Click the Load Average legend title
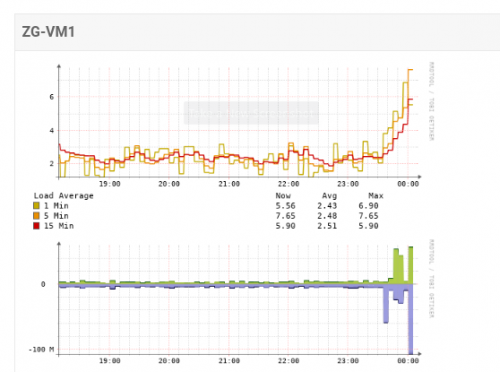The image size is (500, 372). [x=63, y=196]
